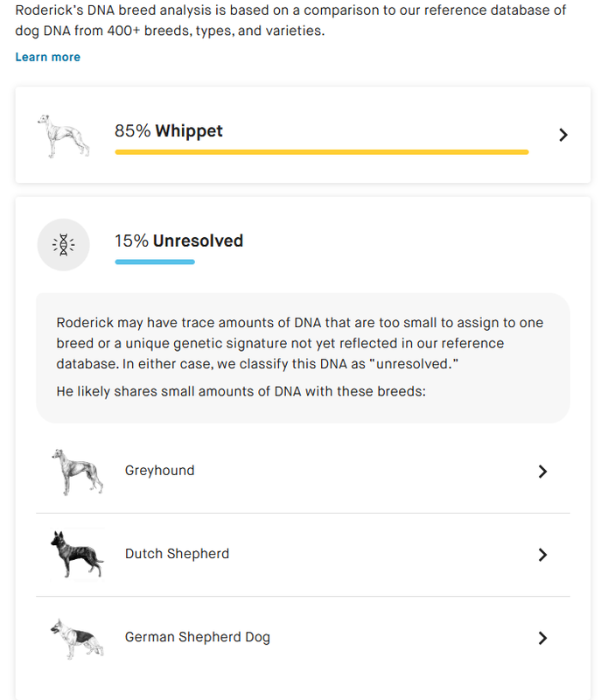Click the blue Unresolved percentage bar
Viewport: 601px width, 700px height.
pyautogui.click(x=155, y=262)
